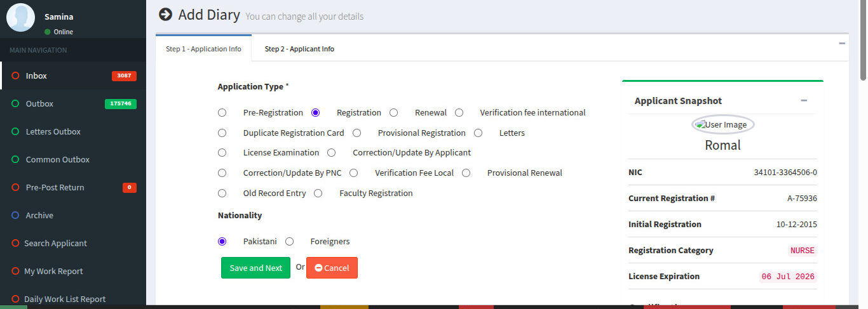Select Verification Fee Local option
This screenshot has width=868, height=309.
[x=353, y=173]
